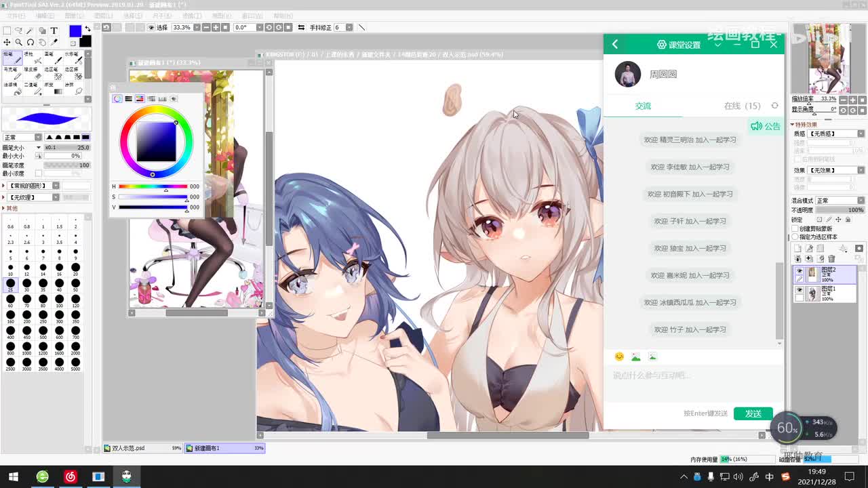Toggle 最小浓度 min density checkbox

coord(39,174)
